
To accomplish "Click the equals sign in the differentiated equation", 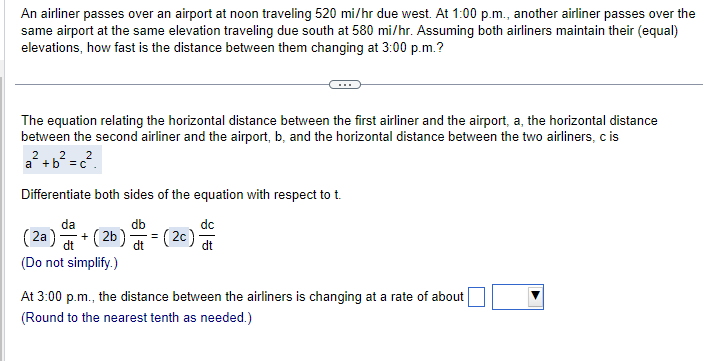I will point(155,236).
